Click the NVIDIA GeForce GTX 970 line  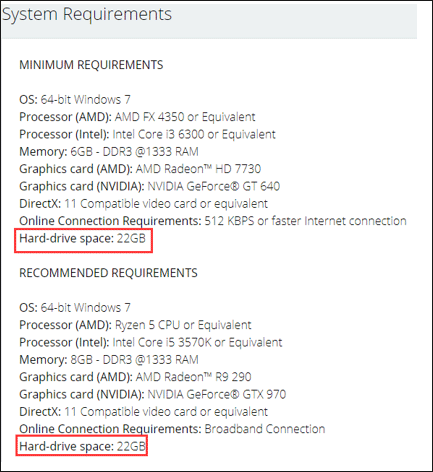(x=153, y=394)
